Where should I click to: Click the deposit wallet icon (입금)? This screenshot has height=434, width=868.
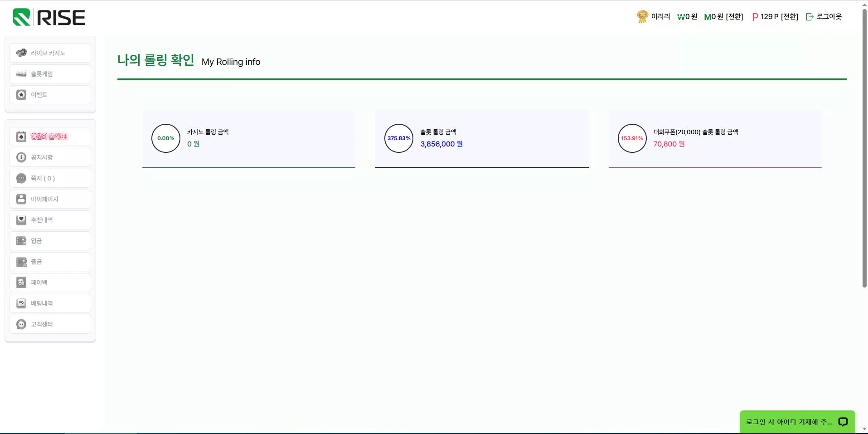[x=21, y=241]
